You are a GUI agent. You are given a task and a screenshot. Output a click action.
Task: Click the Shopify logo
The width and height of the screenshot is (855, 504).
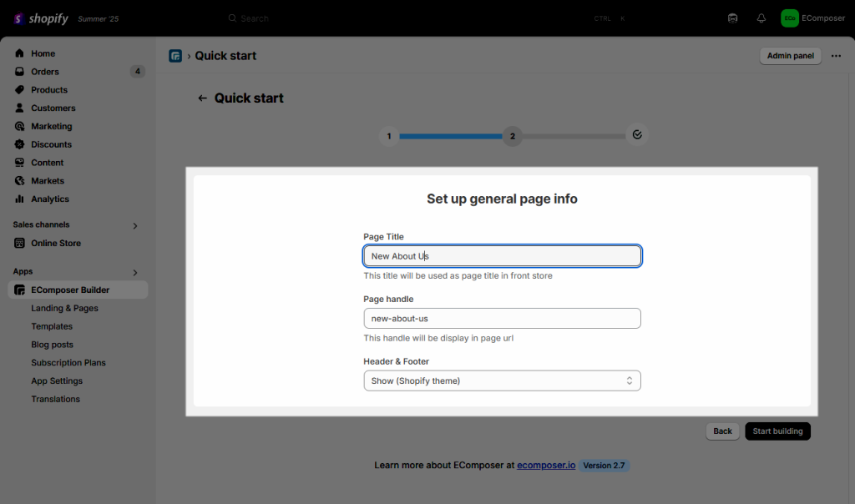point(41,18)
